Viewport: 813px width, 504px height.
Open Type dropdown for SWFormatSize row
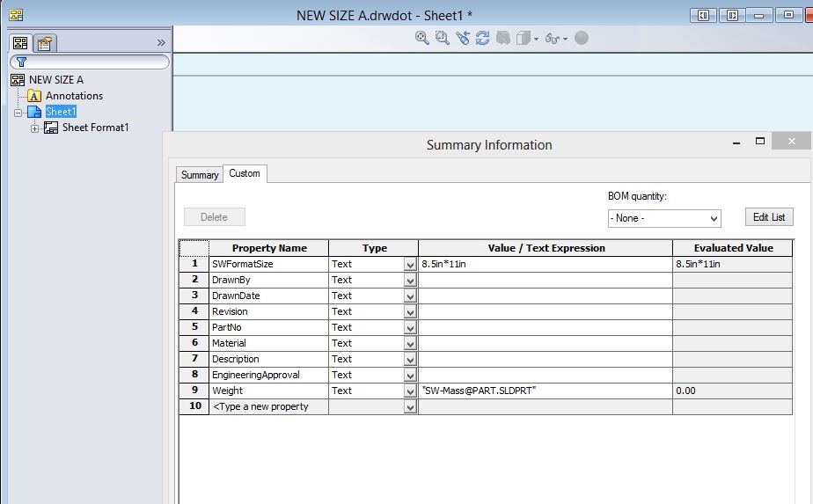[x=410, y=265]
